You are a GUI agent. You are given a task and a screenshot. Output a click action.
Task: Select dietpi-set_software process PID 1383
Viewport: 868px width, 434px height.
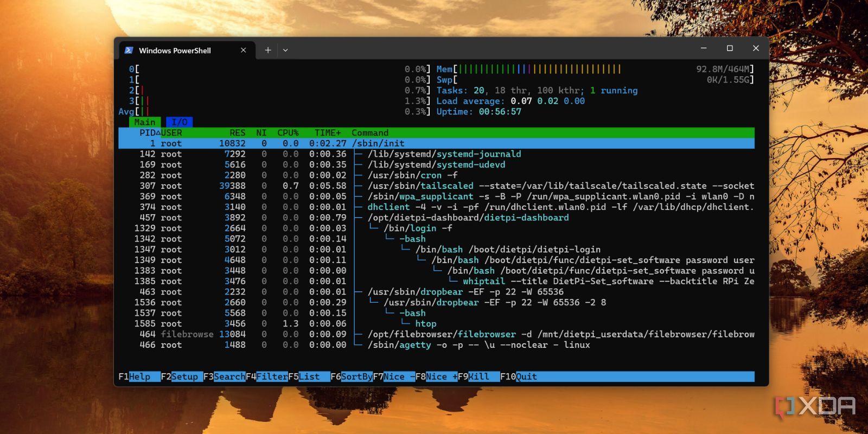click(x=436, y=271)
